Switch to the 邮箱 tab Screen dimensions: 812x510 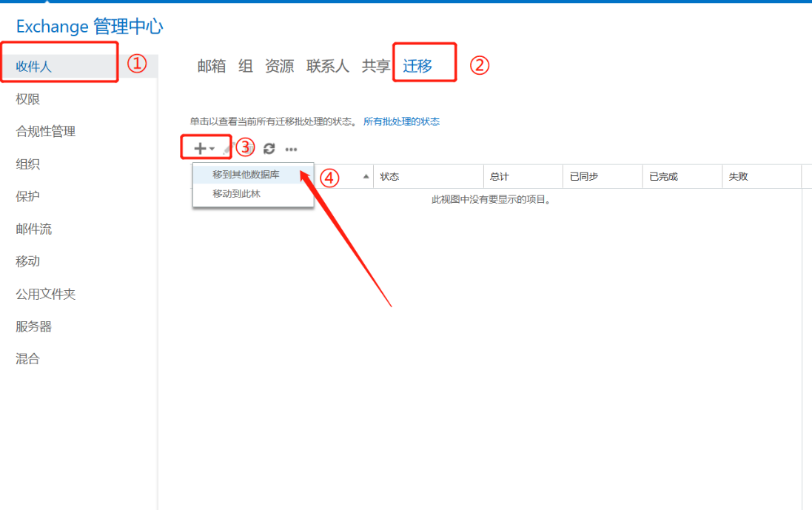[x=211, y=66]
